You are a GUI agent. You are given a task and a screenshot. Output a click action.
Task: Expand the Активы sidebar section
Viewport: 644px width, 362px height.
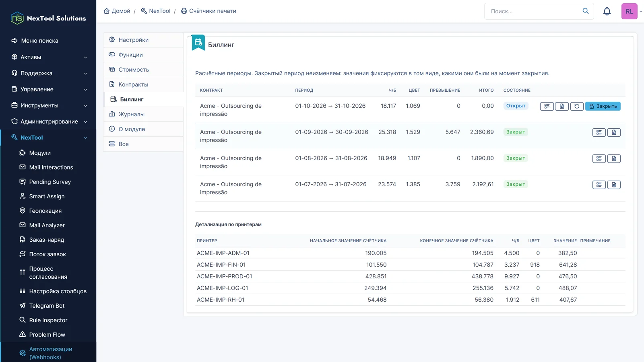pyautogui.click(x=48, y=57)
